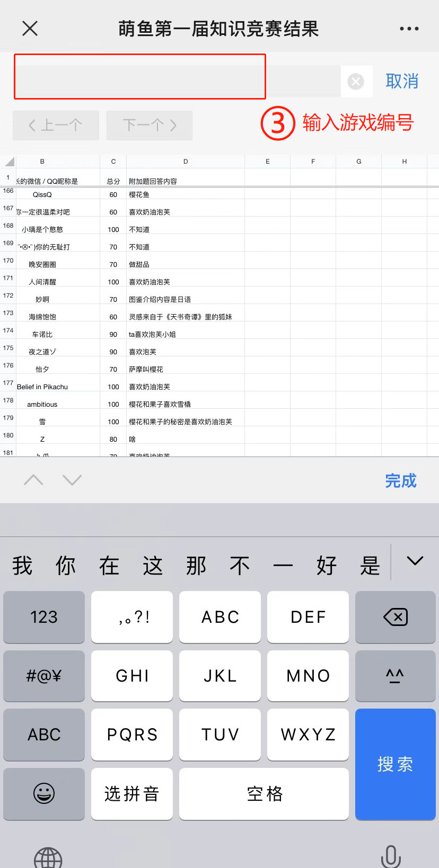439x868 pixels.
Task: Switch to the #@¥ symbol keypad
Action: click(44, 676)
